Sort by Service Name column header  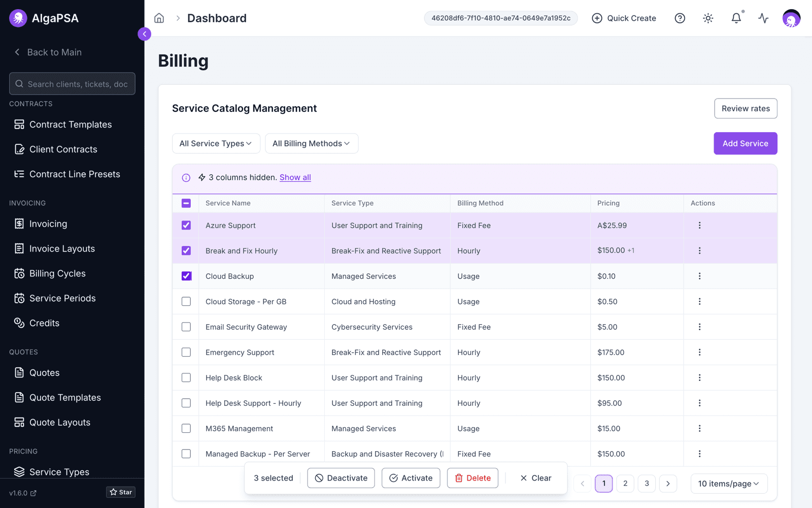[x=228, y=203]
